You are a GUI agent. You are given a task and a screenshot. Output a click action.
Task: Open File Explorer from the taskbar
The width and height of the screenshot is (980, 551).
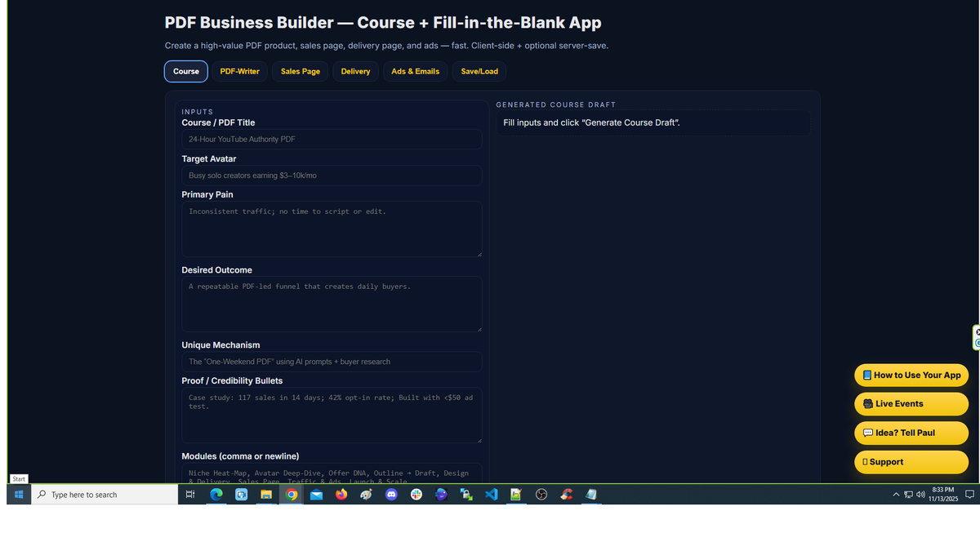coord(266,495)
